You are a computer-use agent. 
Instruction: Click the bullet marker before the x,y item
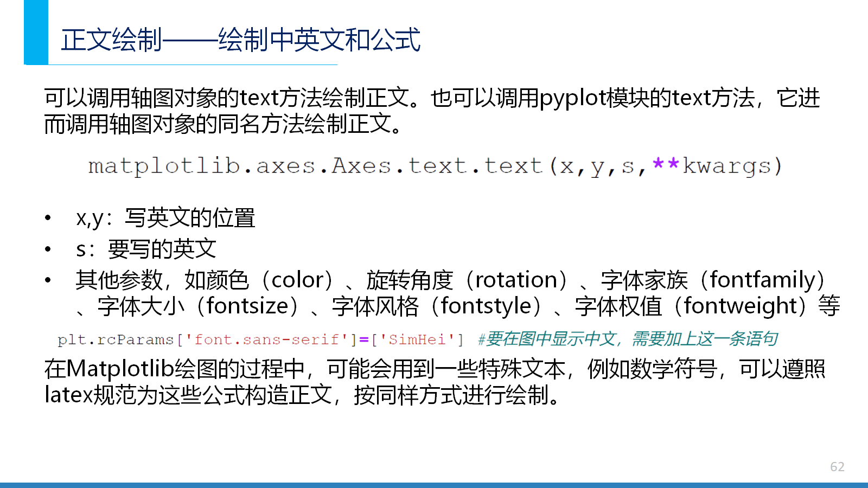pyautogui.click(x=48, y=218)
